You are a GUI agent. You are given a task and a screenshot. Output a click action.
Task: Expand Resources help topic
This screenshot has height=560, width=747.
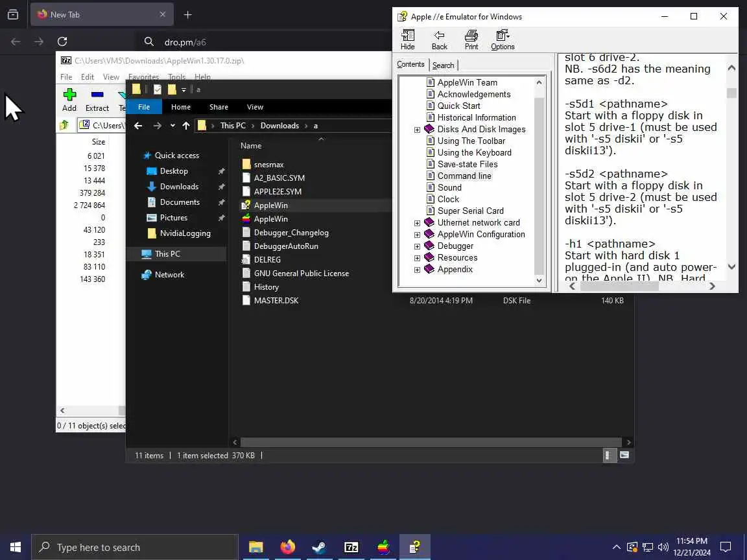(418, 258)
